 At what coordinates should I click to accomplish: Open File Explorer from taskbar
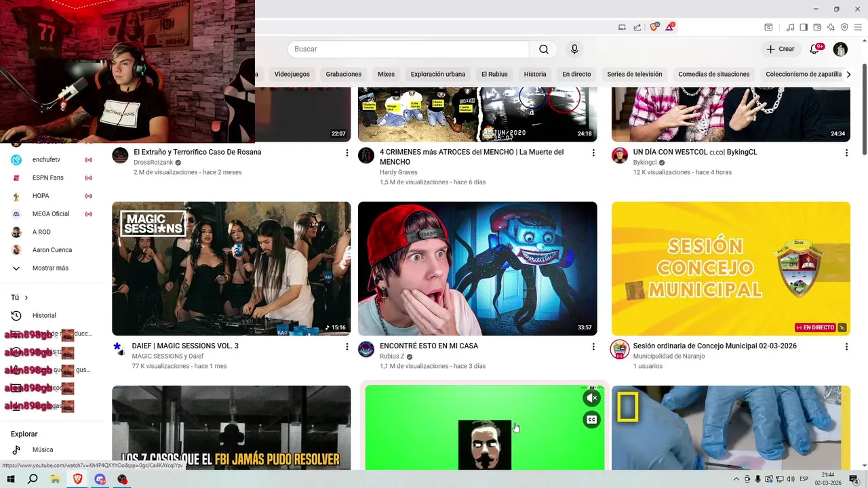[55, 479]
